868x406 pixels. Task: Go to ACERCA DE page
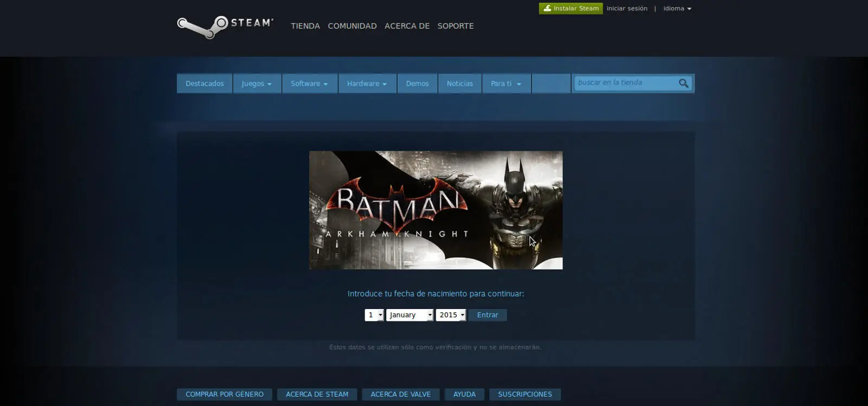coord(407,26)
